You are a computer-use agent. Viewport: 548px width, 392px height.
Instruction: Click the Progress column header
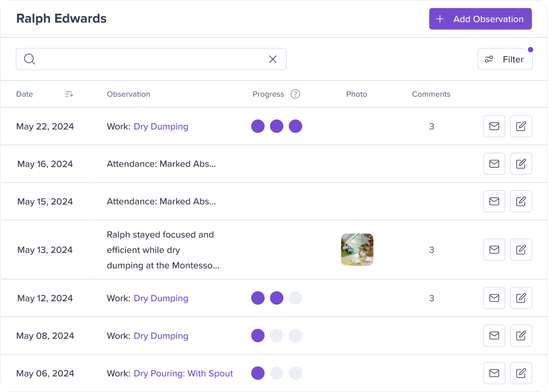(x=268, y=95)
